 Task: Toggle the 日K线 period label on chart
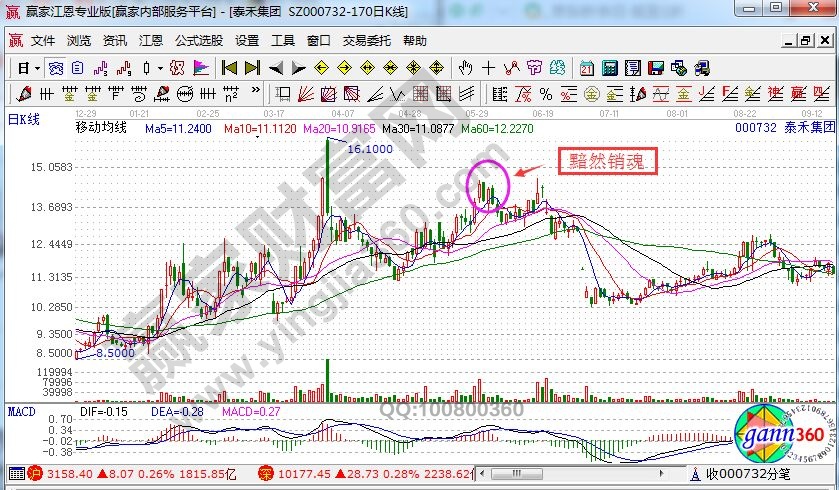tap(23, 119)
